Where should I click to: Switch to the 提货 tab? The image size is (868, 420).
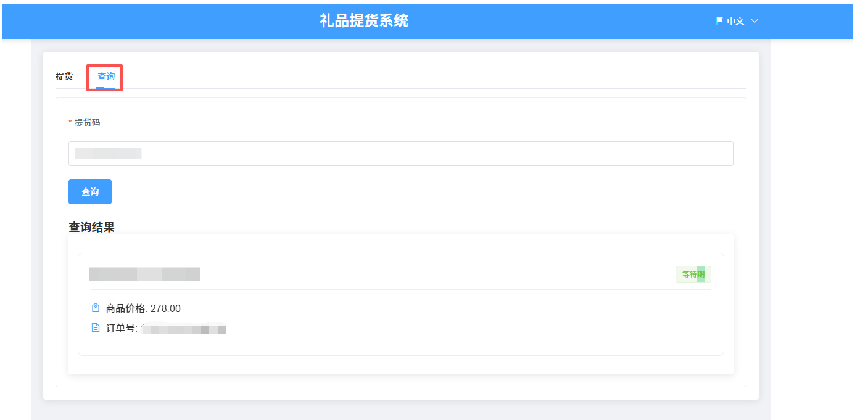coord(64,76)
